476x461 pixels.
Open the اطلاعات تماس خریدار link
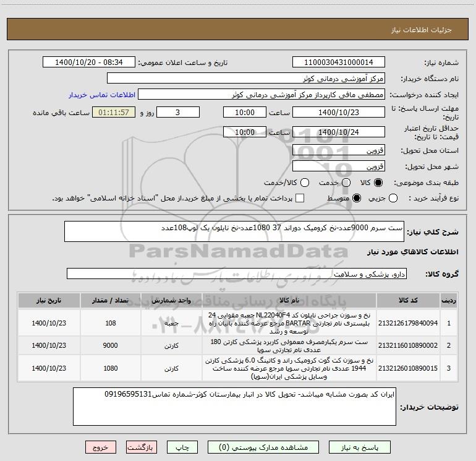[x=102, y=95]
